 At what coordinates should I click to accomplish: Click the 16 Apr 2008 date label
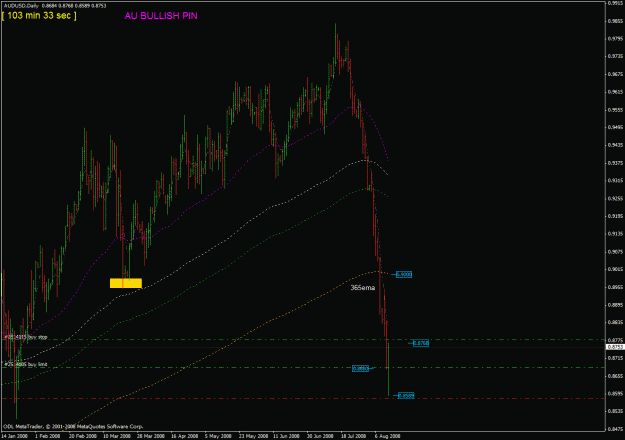coord(185,436)
